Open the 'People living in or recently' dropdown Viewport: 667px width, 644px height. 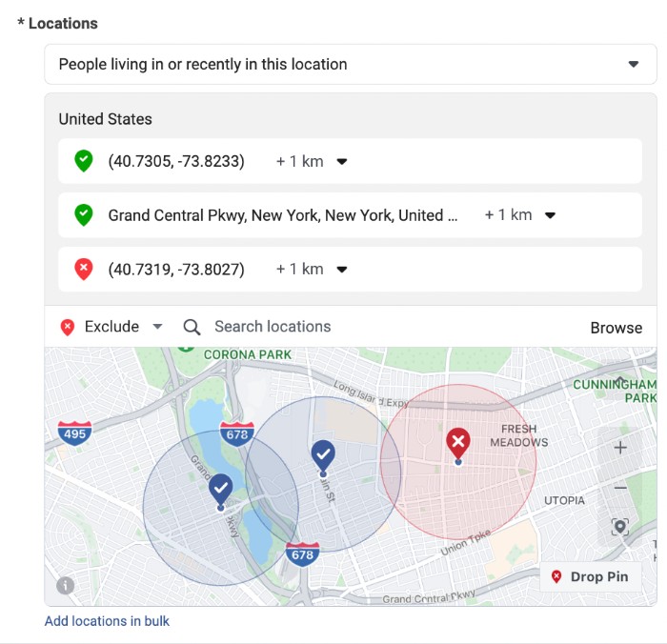coord(350,65)
